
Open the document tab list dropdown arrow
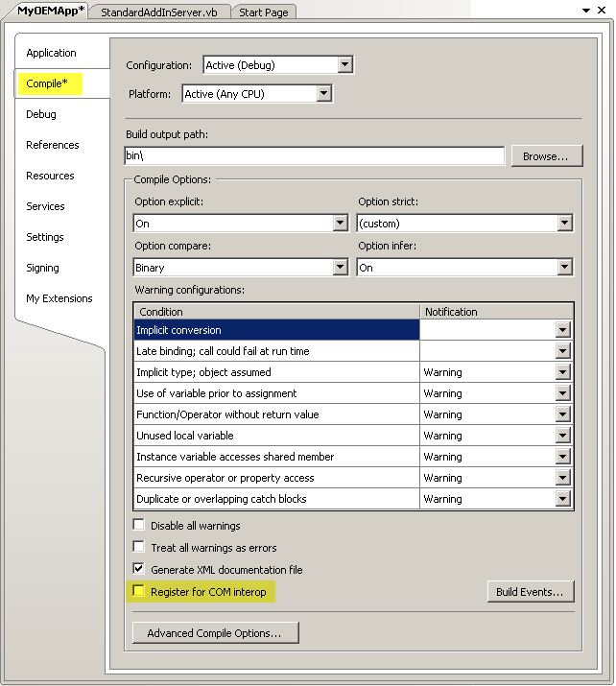[586, 11]
